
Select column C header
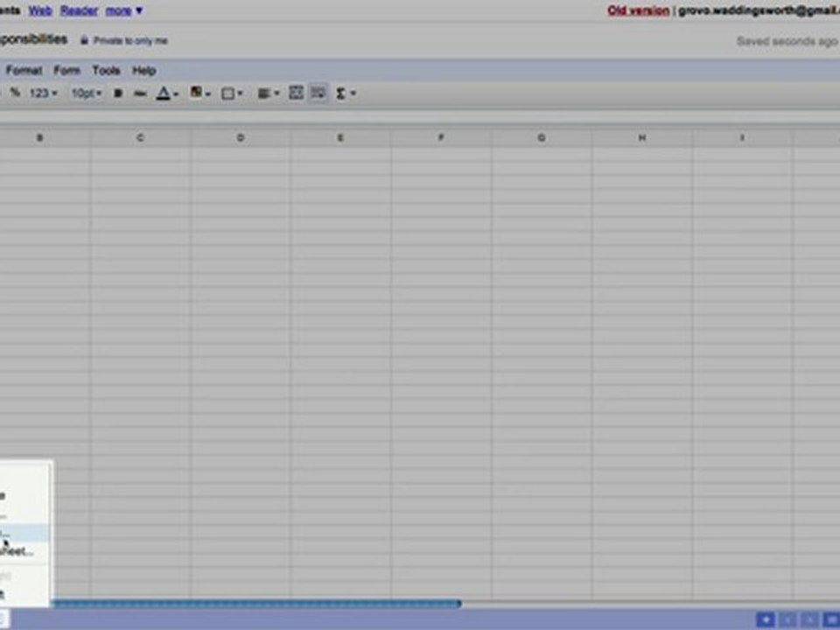click(x=140, y=137)
